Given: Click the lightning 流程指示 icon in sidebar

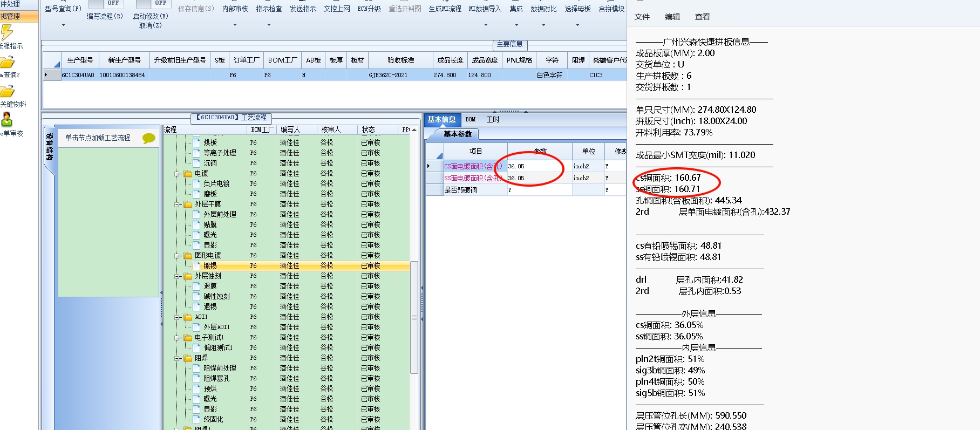Looking at the screenshot, I should 6,32.
